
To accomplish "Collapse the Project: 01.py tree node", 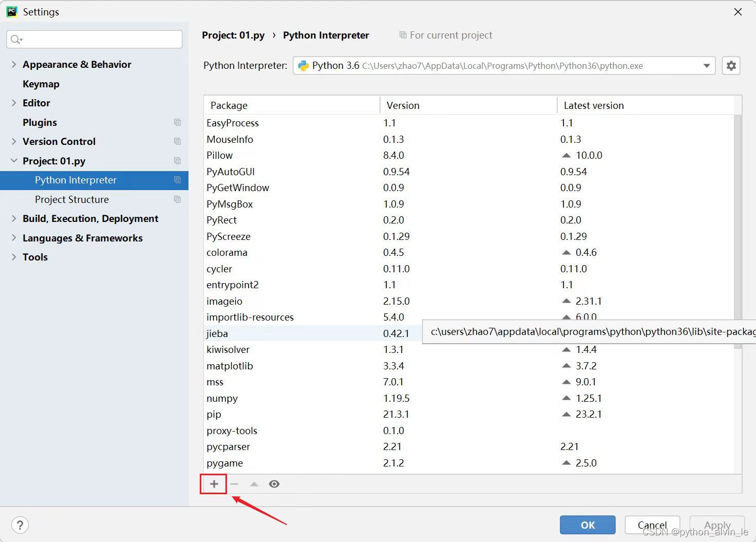I will 14,161.
